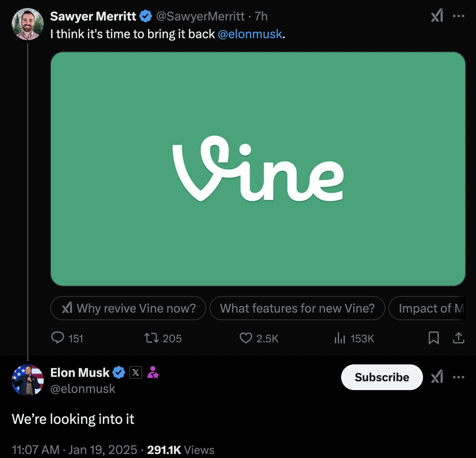Like the Vine post with heart icon
The image size is (476, 458).
(x=246, y=338)
